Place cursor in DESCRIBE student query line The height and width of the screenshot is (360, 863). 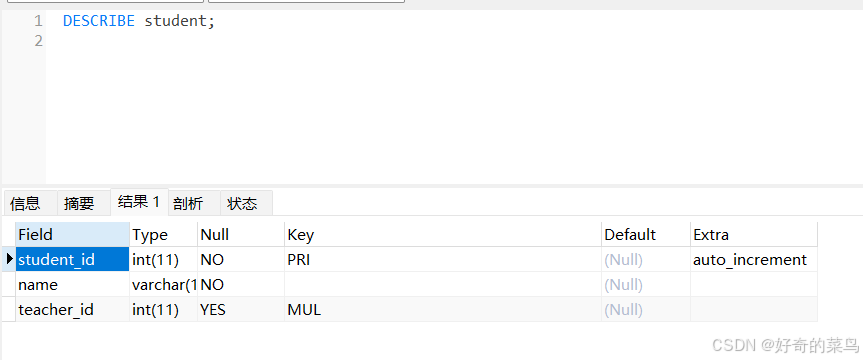pos(139,21)
